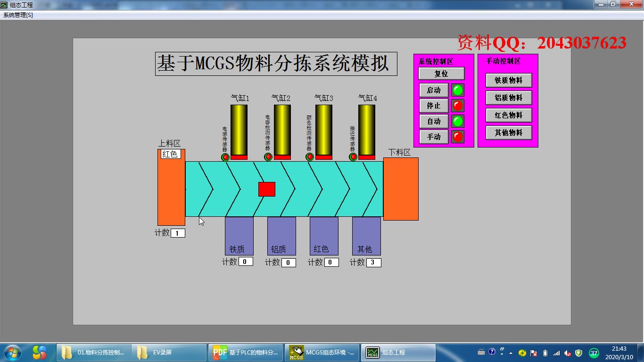Click green indicator lamp beside 自动
This screenshot has height=362, width=644.
click(458, 121)
